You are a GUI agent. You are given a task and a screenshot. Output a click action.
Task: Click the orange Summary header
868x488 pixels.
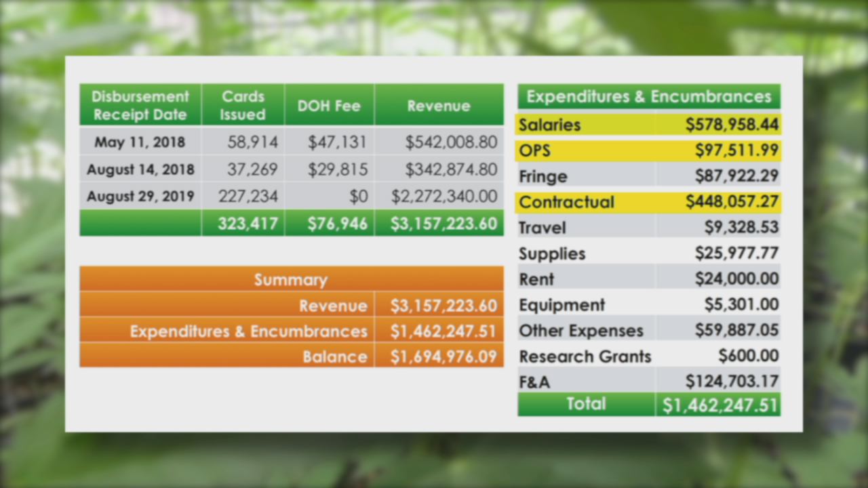pos(291,279)
